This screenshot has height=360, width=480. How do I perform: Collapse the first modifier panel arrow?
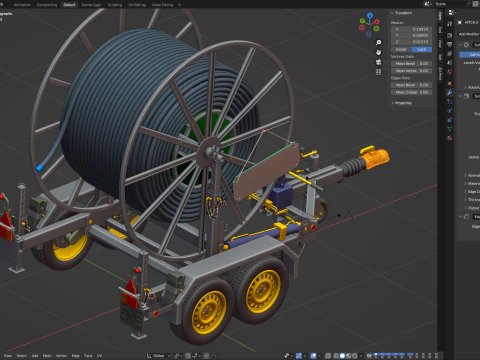click(x=461, y=45)
